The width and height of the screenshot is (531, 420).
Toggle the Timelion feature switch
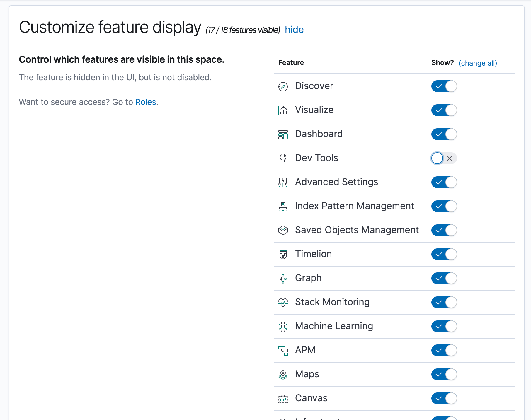[444, 254]
